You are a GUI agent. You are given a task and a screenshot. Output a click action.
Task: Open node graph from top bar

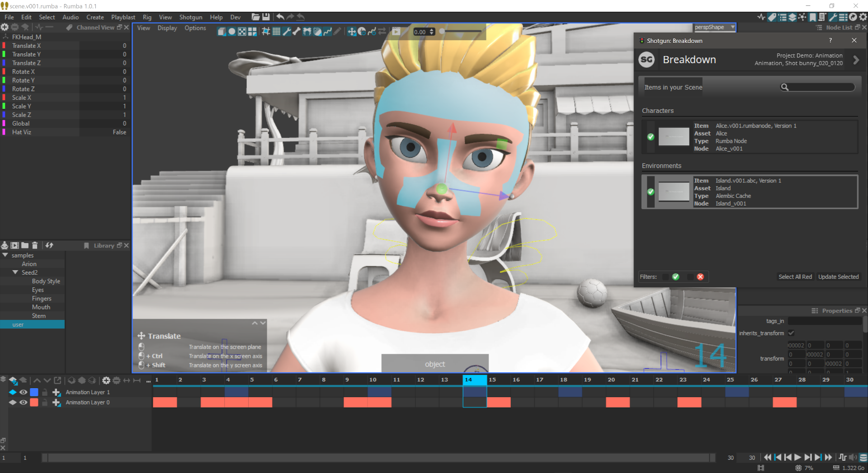tap(802, 17)
